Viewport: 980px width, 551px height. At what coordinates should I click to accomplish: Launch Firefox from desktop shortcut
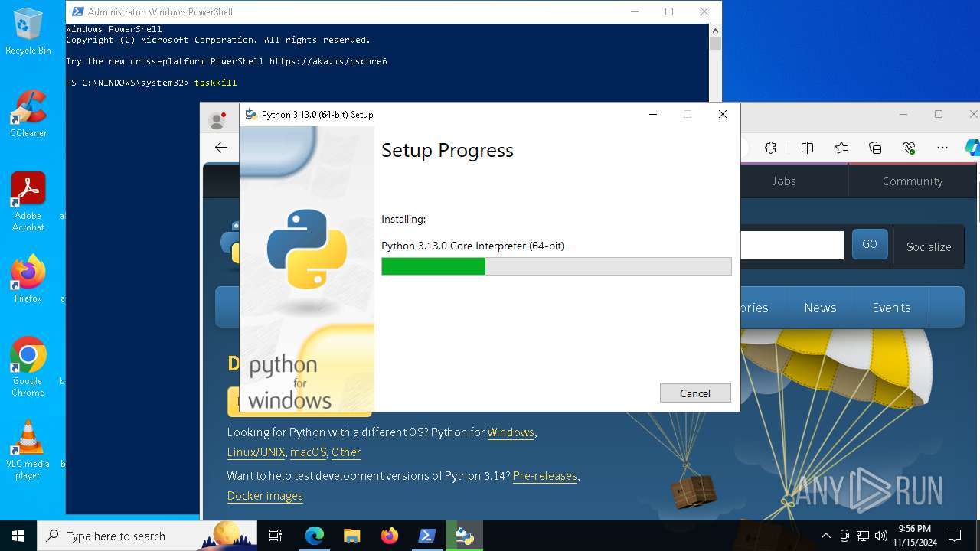28,279
